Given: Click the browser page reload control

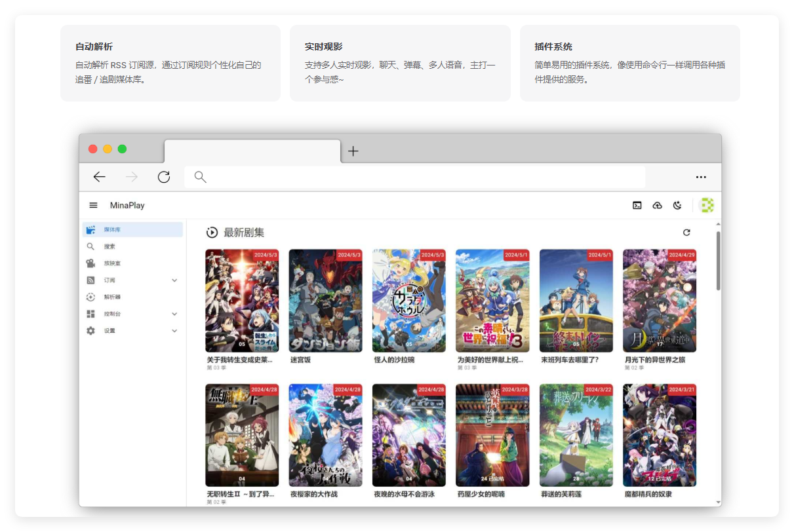Looking at the screenshot, I should (164, 177).
